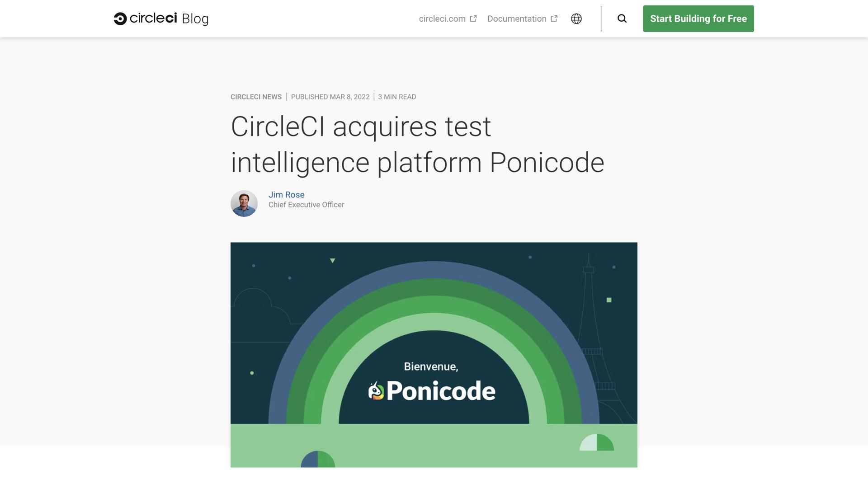Viewport: 868px width, 488px height.
Task: Click the external link icon next to Documentation
Action: (x=554, y=18)
